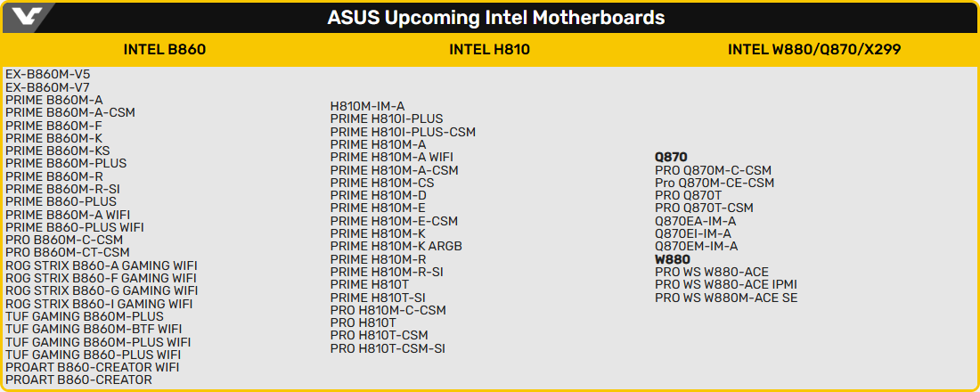Click the PRIME H810I-PLUS-CSM entry
980x392 pixels.
[403, 132]
